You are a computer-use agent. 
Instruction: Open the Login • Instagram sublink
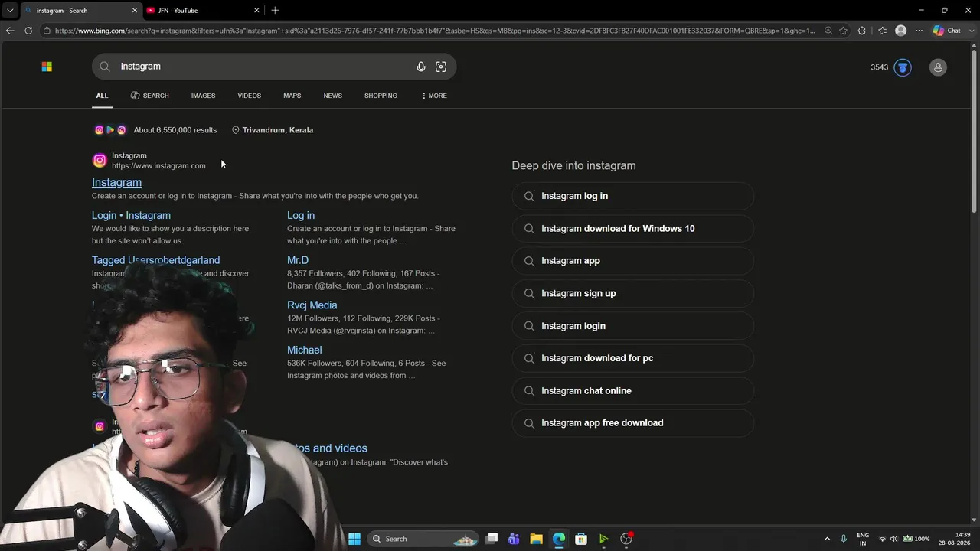click(131, 216)
